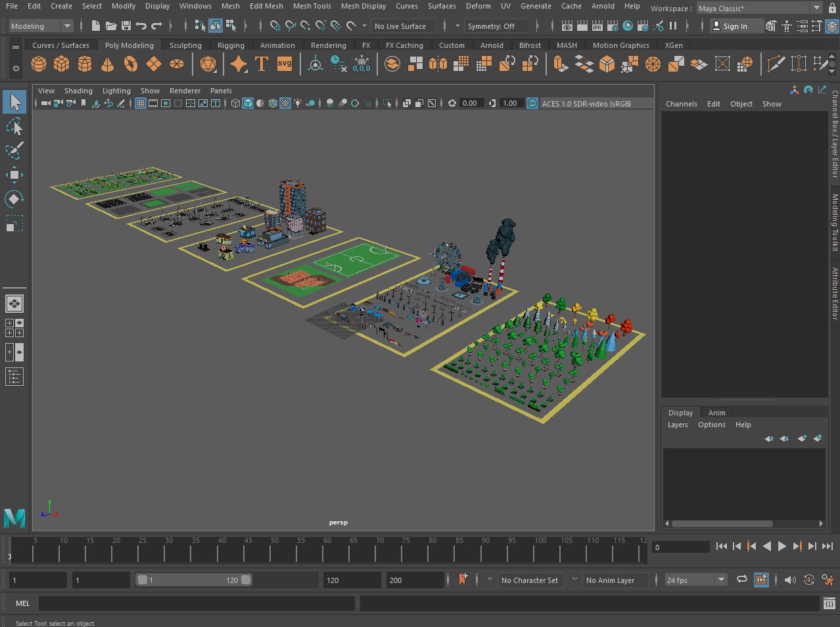This screenshot has width=840, height=627.
Task: Toggle audio mute in playback controls
Action: pyautogui.click(x=790, y=580)
